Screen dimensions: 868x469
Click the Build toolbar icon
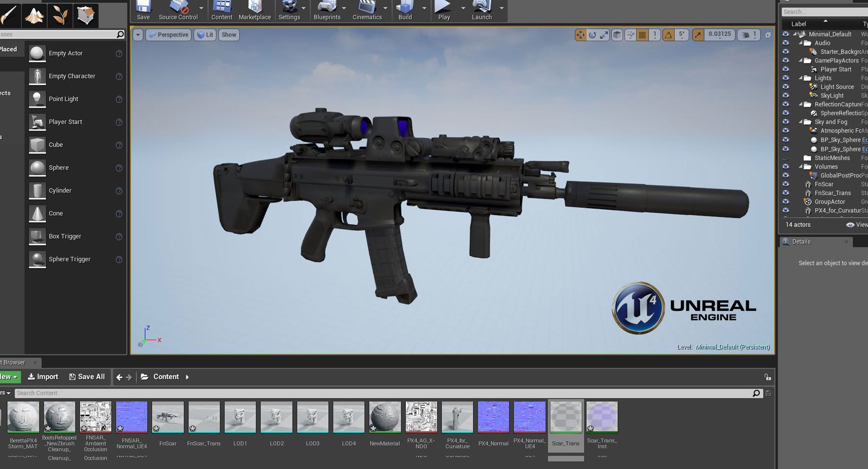point(405,10)
